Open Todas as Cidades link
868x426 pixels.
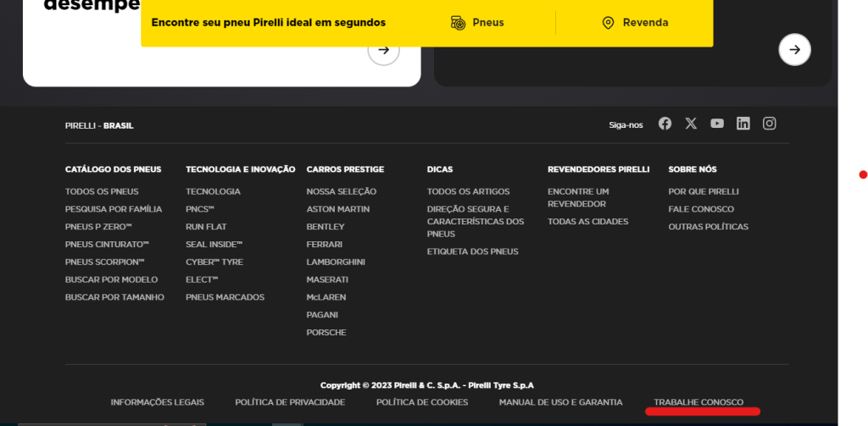pos(588,222)
